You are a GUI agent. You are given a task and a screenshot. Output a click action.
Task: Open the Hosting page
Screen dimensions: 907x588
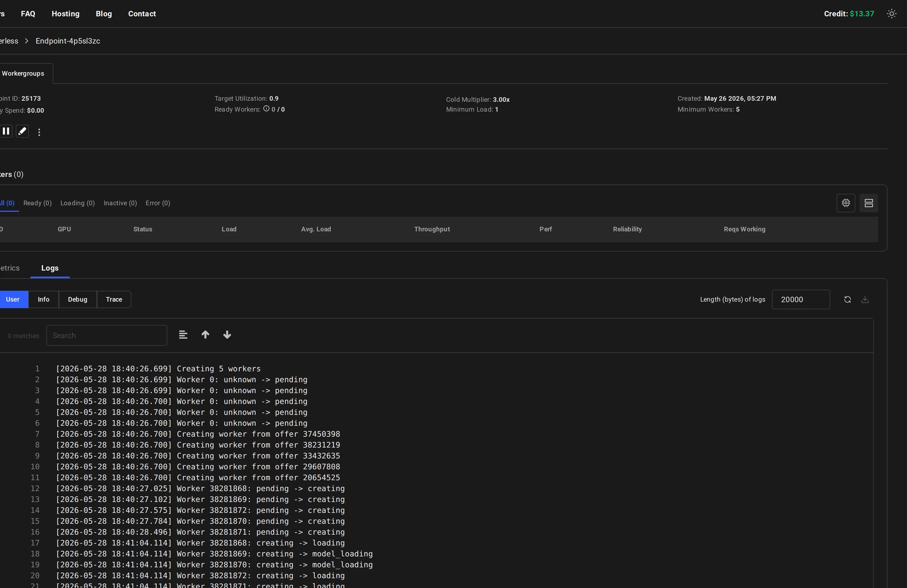click(66, 14)
